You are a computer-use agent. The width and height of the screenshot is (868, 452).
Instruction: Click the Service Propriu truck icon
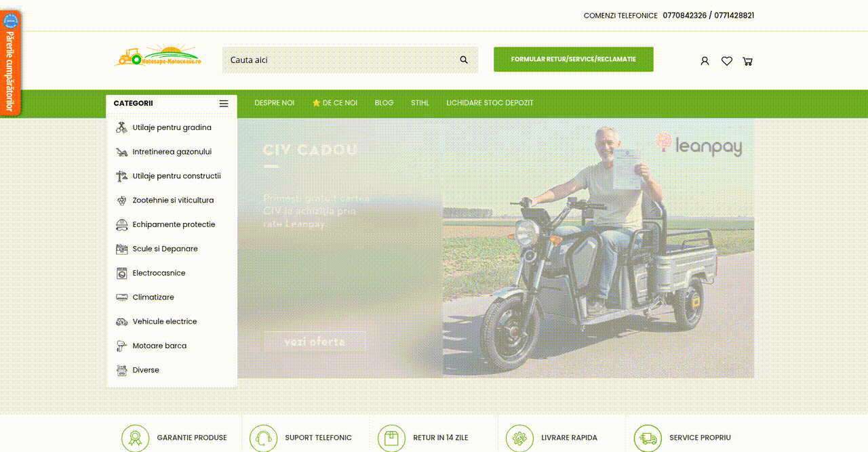pyautogui.click(x=648, y=438)
